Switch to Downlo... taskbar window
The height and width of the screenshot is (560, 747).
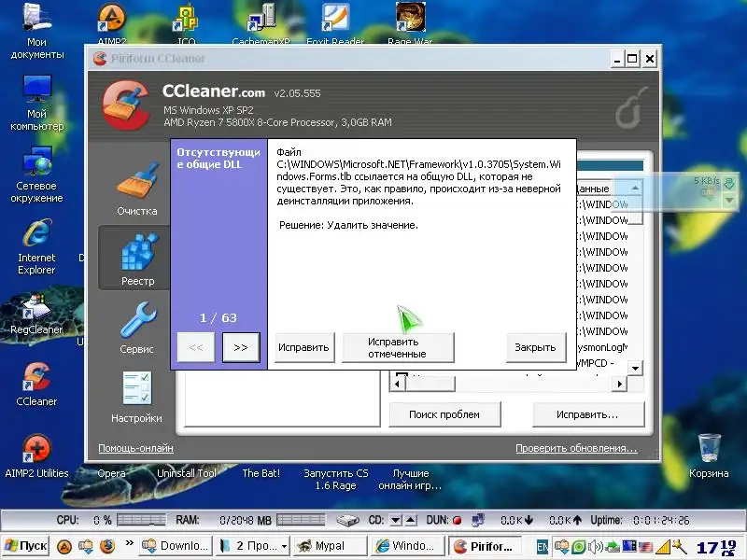pos(176,546)
